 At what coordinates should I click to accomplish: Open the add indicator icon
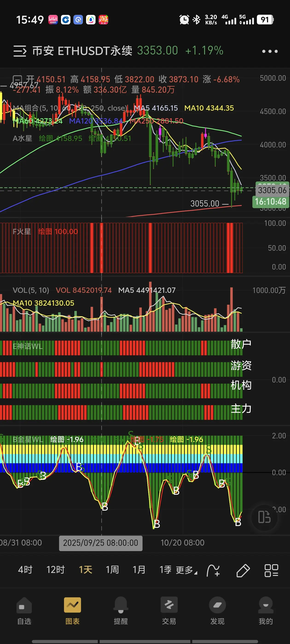click(213, 570)
